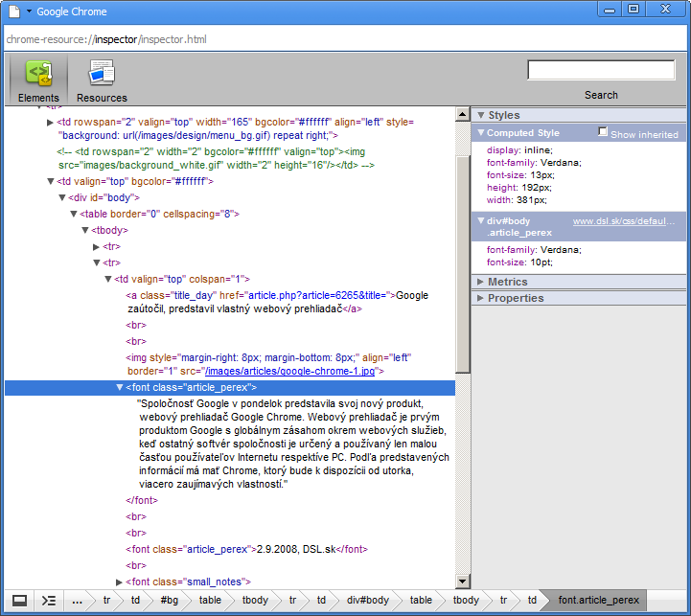Collapse the div id="body" node
The width and height of the screenshot is (691, 616).
click(x=62, y=197)
